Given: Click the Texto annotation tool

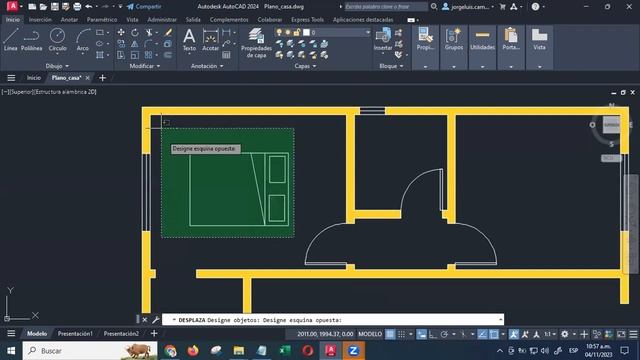Looking at the screenshot, I should 189,40.
